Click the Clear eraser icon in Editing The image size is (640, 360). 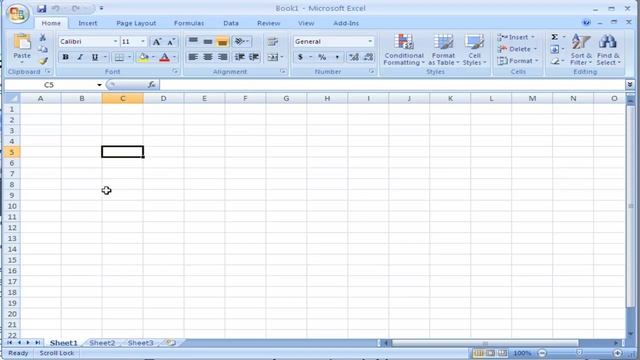555,61
